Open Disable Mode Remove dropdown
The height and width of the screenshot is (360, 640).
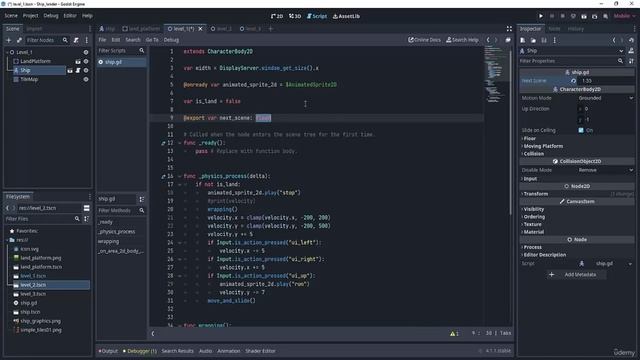pyautogui.click(x=605, y=170)
